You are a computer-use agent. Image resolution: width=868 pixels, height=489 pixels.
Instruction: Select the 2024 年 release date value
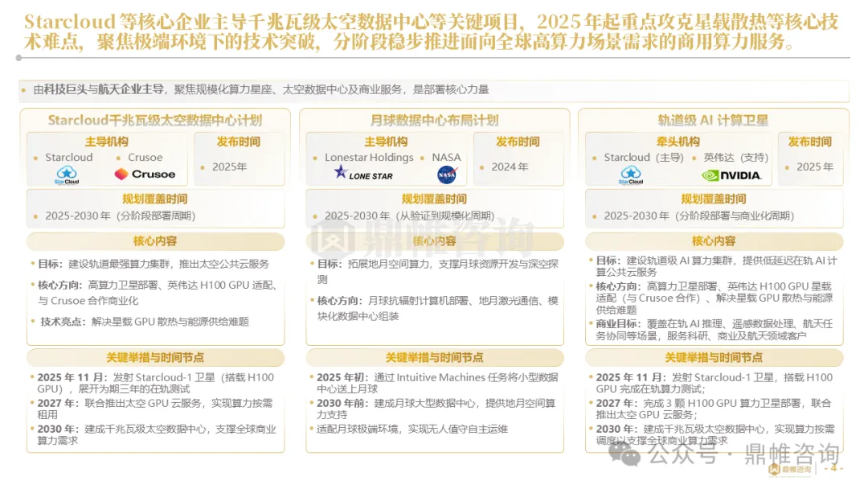coord(510,166)
